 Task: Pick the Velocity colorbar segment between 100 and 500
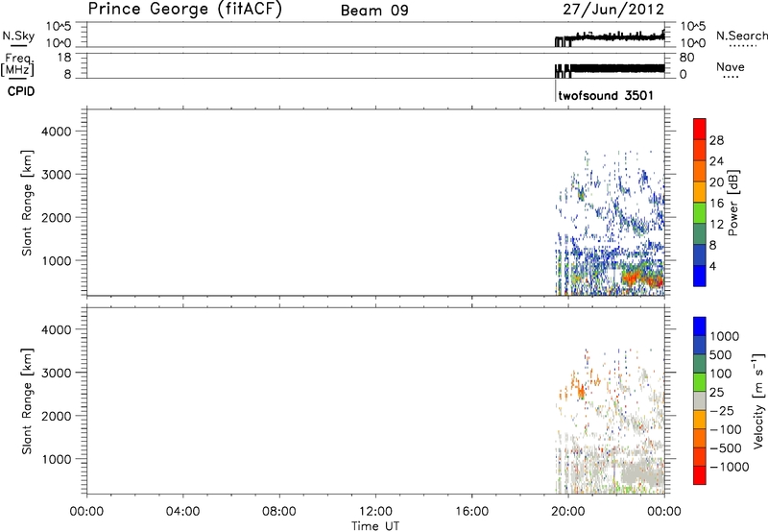coord(700,364)
